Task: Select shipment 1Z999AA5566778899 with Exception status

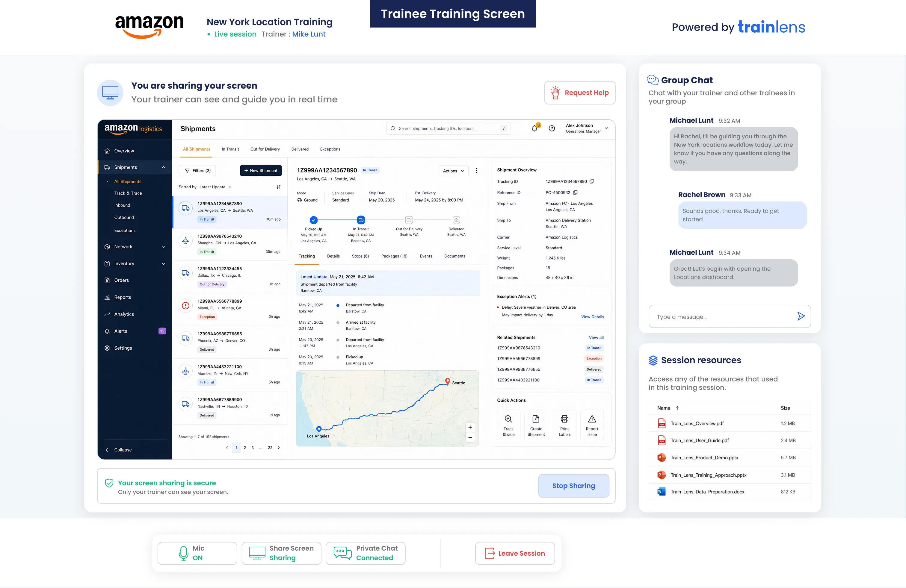Action: [x=229, y=309]
